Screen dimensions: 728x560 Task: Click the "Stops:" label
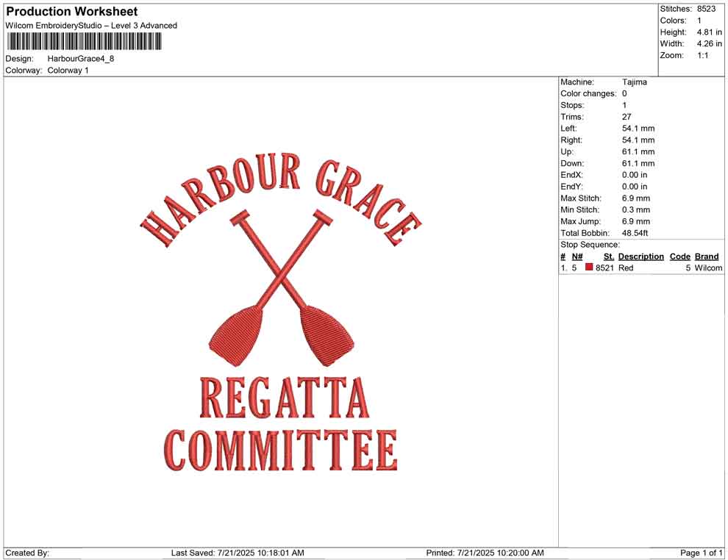pyautogui.click(x=572, y=105)
